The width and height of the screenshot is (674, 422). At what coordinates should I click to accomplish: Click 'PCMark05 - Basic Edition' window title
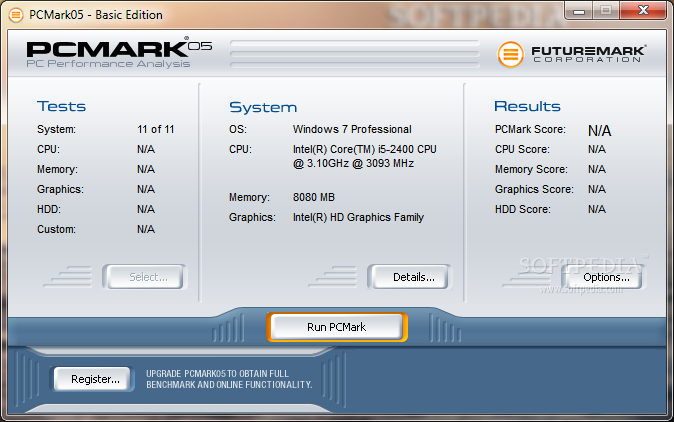tap(96, 15)
